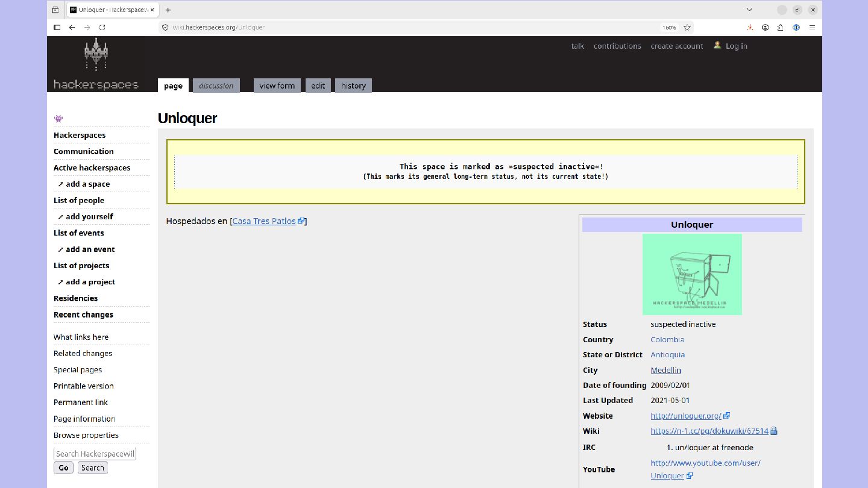Go forward to the next page
The height and width of the screenshot is (488, 868).
click(87, 27)
